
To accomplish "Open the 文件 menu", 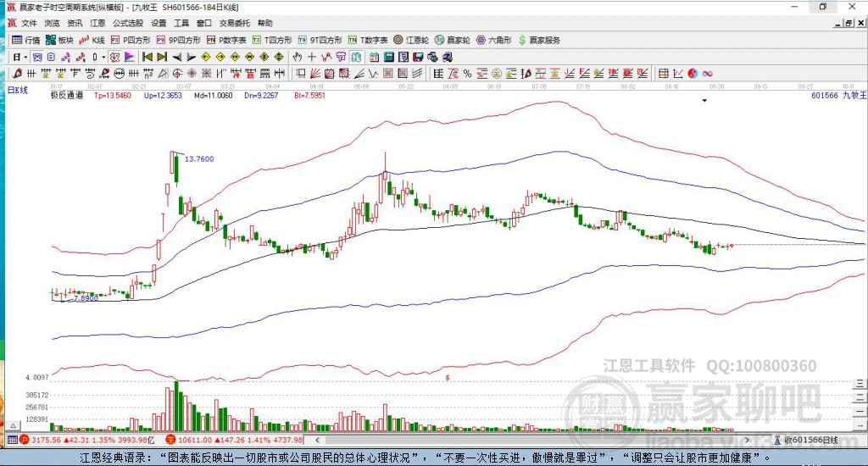I will click(x=29, y=23).
